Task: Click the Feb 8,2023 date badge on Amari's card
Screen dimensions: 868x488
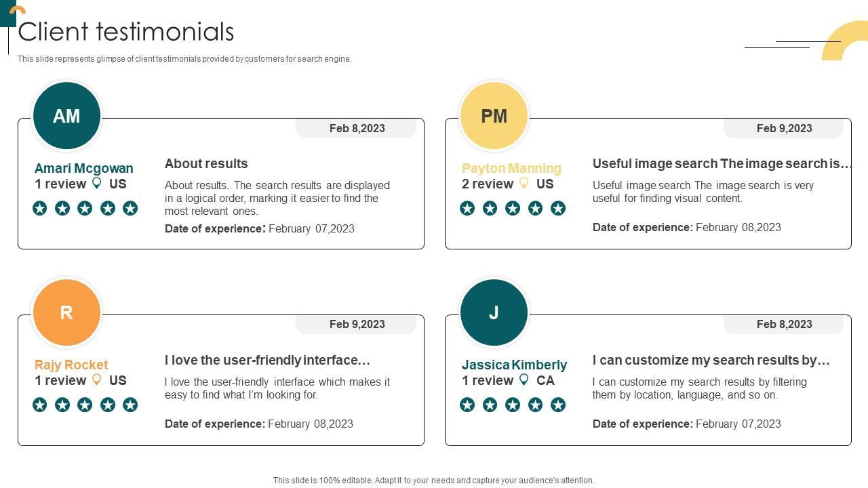Action: tap(357, 128)
